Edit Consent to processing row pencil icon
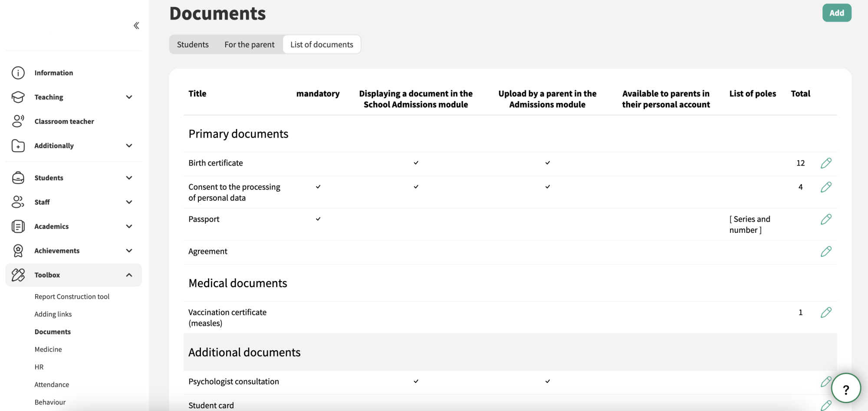This screenshot has height=411, width=868. 826,187
